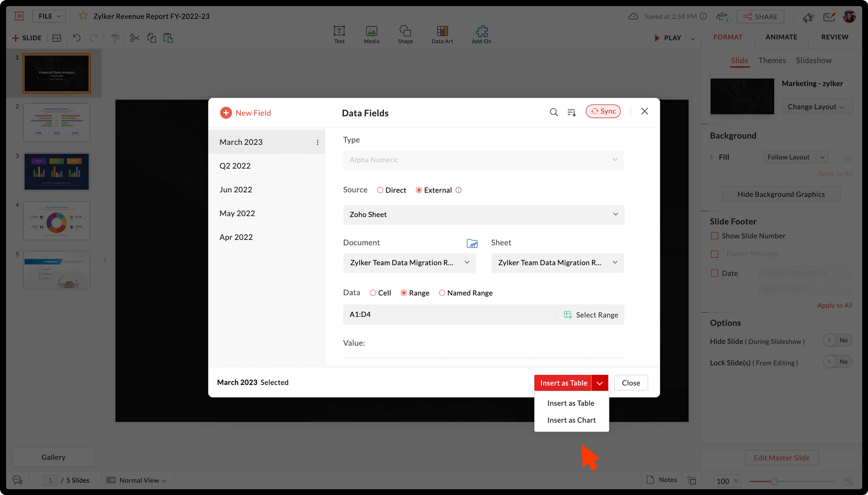
Task: Open the Change Layout dropdown
Action: [x=817, y=107]
